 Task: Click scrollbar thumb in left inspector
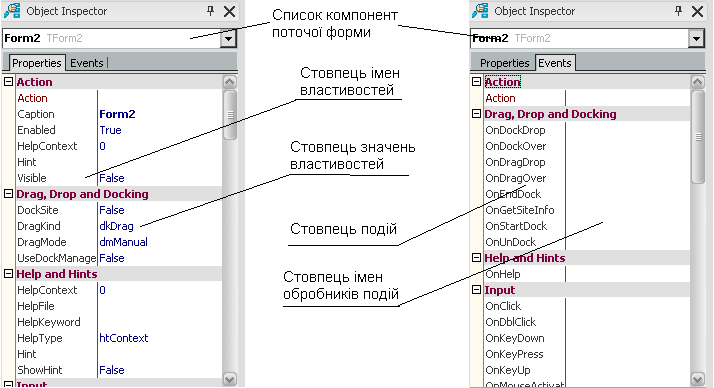click(230, 115)
